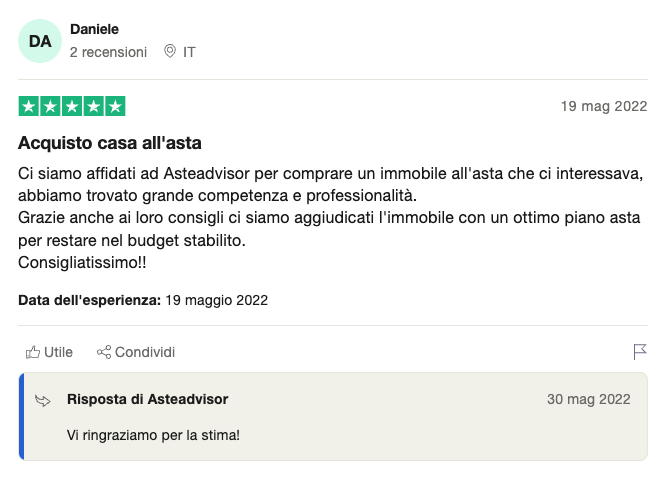Screen dimensions: 668x482
Task: Click the Data dell'esperienza line
Action: coord(143,300)
